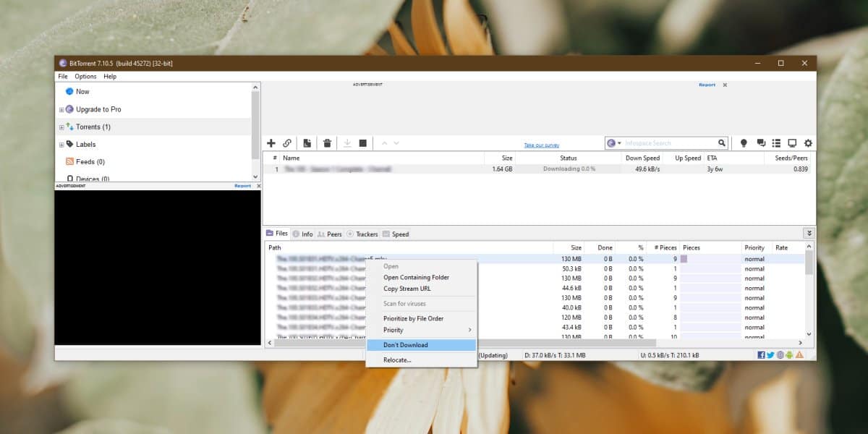Collapse the detail pane with chevron button
868x434 pixels.
point(808,233)
